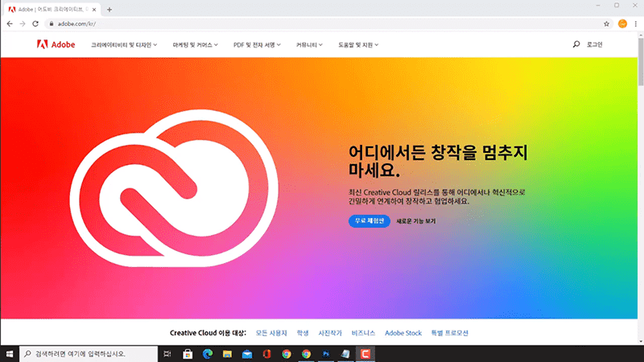Expand the 크리에이티비티 및 디자인 menu
The height and width of the screenshot is (362, 644).
pos(124,45)
